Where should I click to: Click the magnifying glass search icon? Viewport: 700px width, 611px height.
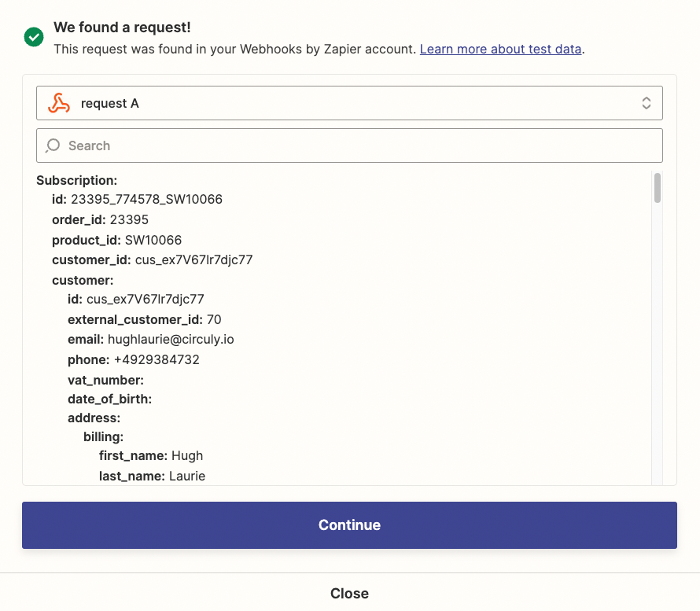click(53, 145)
